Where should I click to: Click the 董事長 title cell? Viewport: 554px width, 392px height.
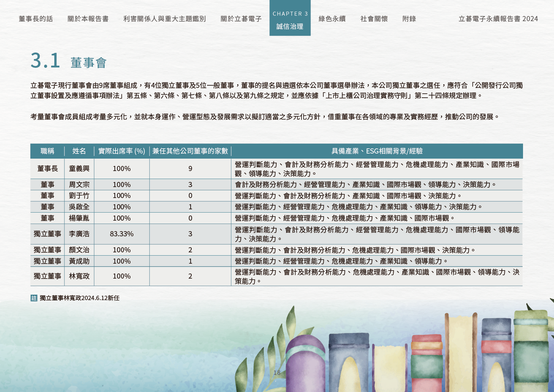point(47,168)
